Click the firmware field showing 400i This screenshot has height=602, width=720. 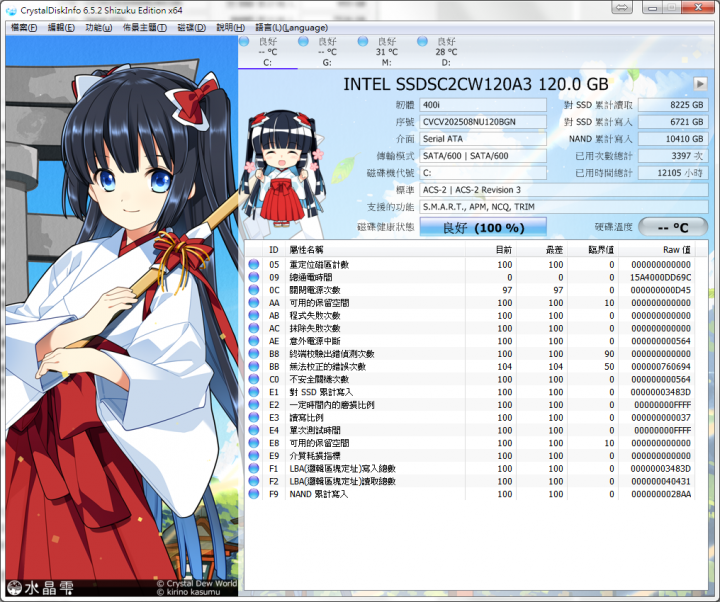(483, 105)
